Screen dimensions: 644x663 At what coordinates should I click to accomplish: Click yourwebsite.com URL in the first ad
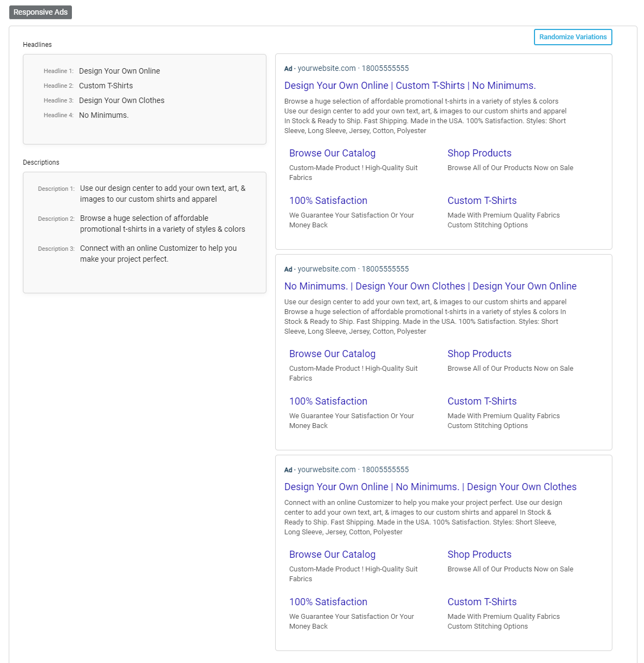click(x=326, y=68)
